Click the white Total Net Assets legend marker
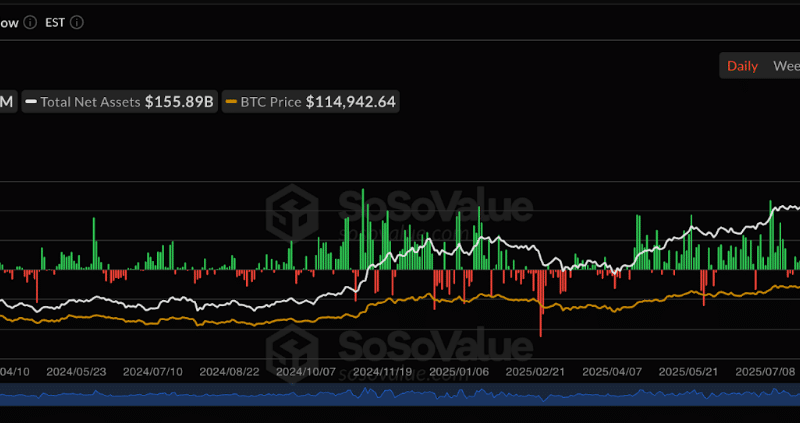800x423 pixels. [32, 102]
